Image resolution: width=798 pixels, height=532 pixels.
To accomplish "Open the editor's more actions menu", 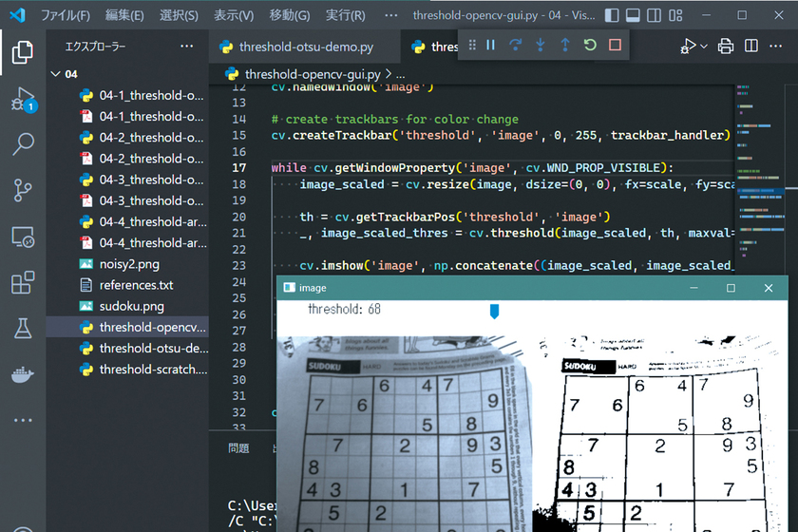I will [774, 47].
